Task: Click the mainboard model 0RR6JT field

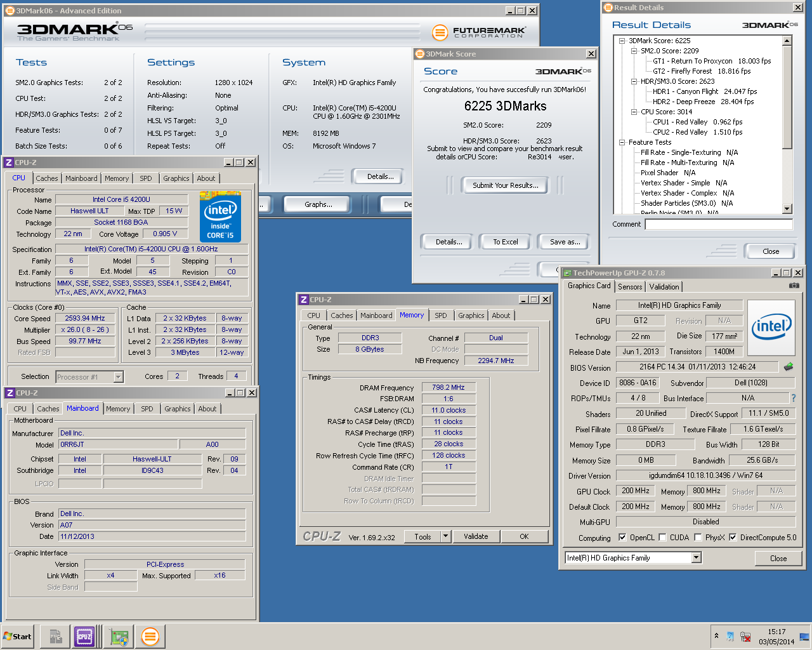Action: pos(118,444)
